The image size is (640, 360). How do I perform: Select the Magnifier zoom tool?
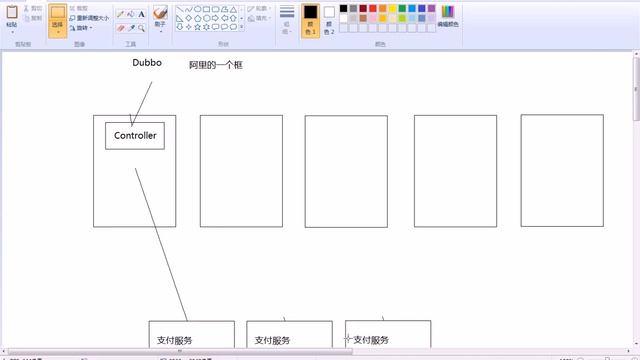141,28
